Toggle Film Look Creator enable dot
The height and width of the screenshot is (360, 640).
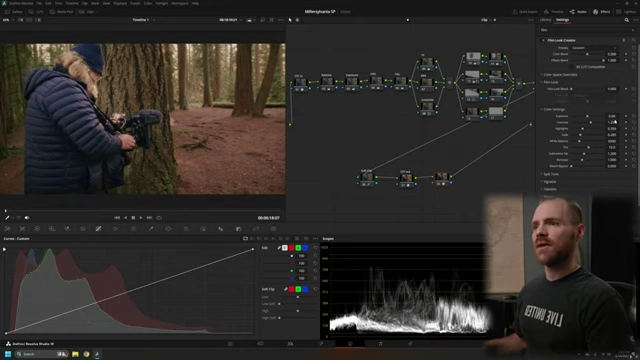click(x=543, y=40)
